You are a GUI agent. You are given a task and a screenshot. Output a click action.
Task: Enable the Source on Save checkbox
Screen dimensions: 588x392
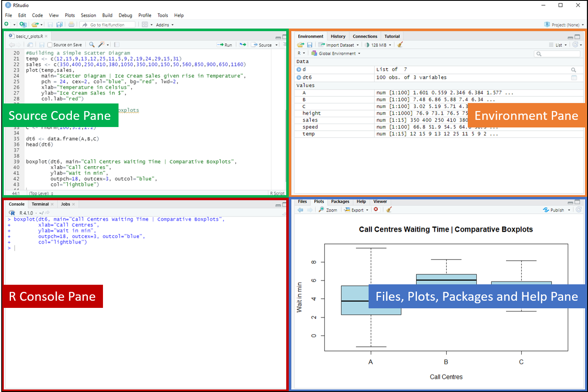(x=50, y=45)
